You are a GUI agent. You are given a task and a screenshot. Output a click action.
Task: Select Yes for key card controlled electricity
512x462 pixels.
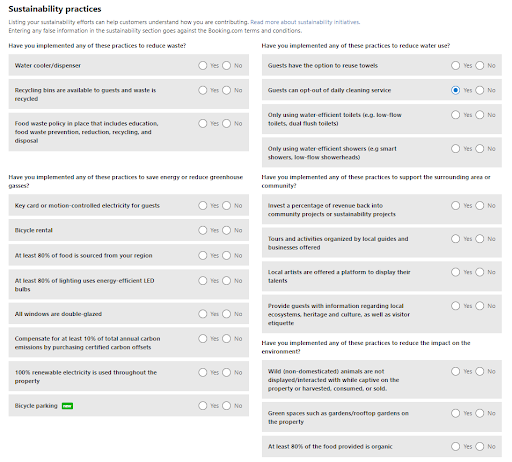(x=203, y=205)
